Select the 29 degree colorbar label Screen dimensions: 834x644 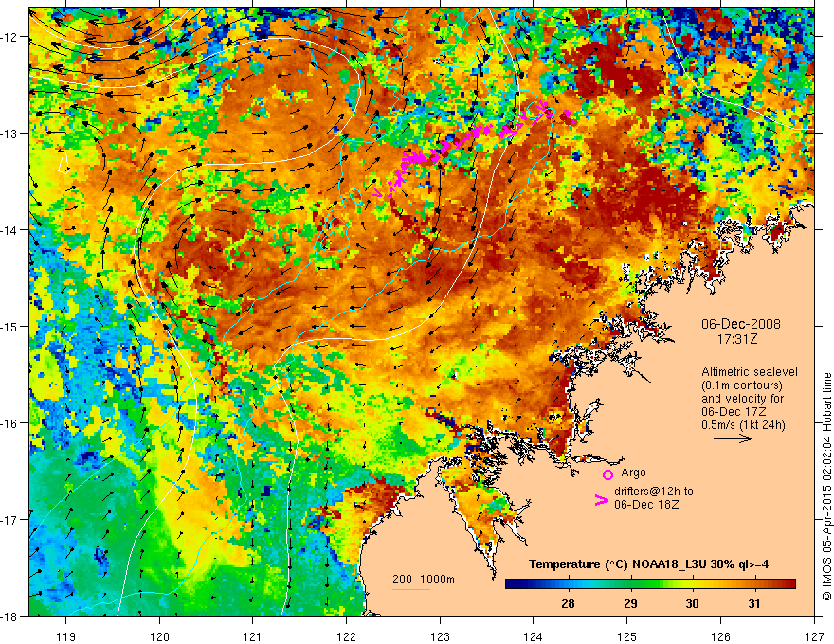[630, 603]
